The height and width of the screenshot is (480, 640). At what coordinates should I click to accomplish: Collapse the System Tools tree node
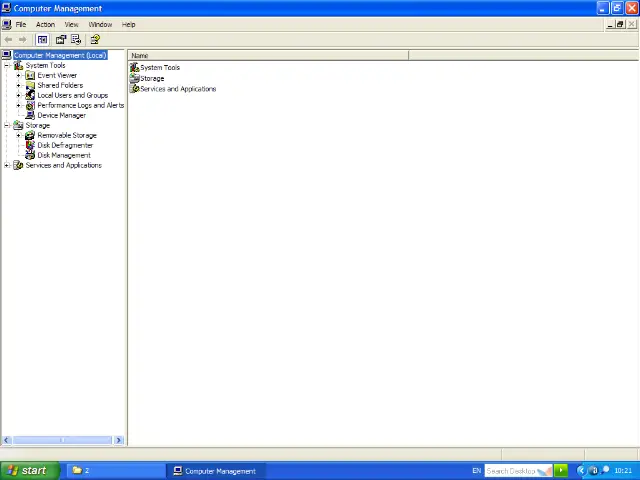point(7,65)
